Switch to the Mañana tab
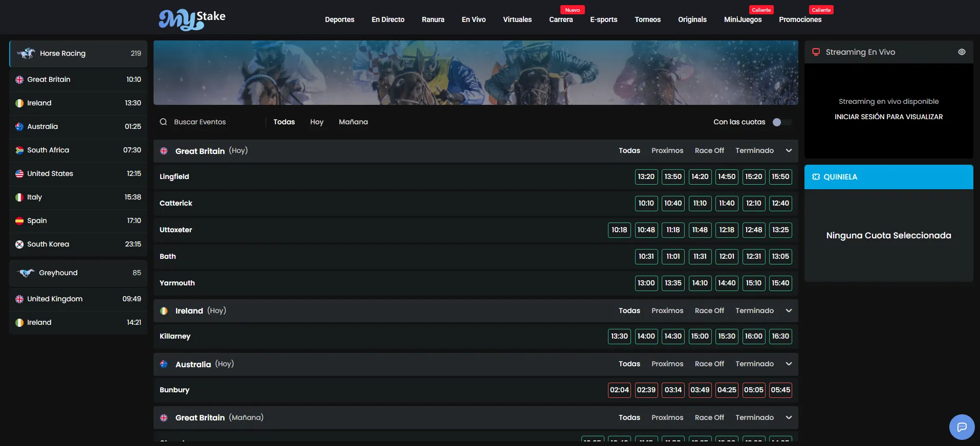 (353, 122)
